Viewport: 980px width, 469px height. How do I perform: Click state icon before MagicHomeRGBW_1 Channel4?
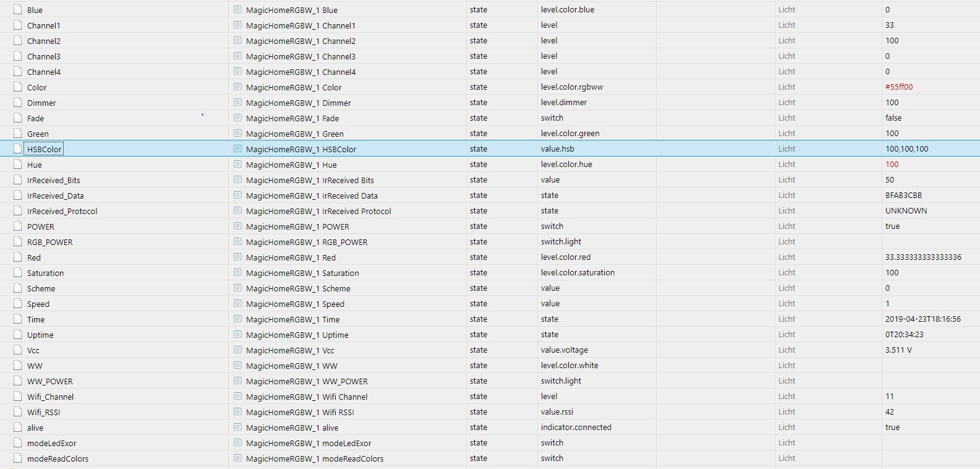pos(237,71)
